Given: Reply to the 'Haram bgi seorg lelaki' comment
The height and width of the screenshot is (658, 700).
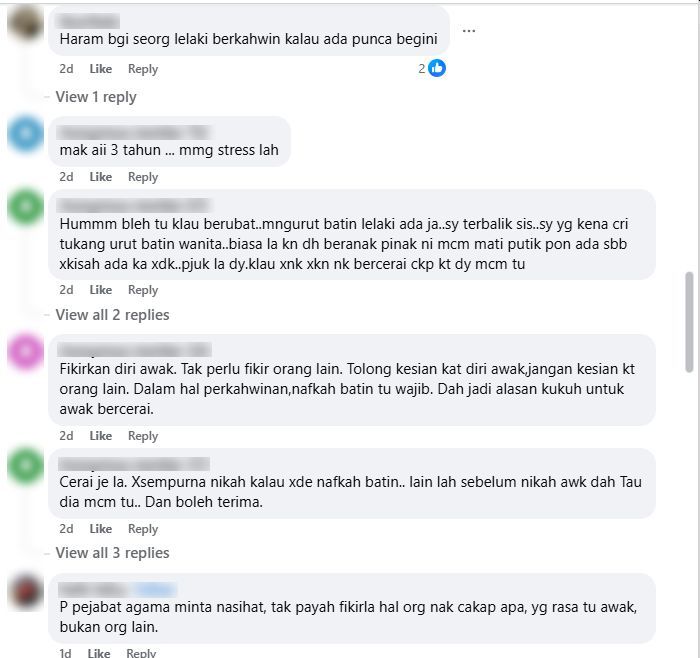Looking at the screenshot, I should (143, 69).
